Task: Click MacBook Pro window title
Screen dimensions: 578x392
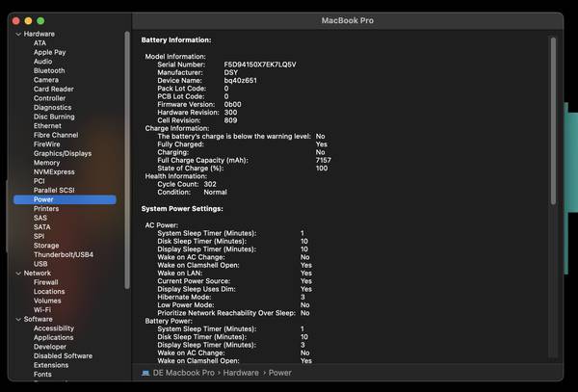Action: click(x=347, y=20)
